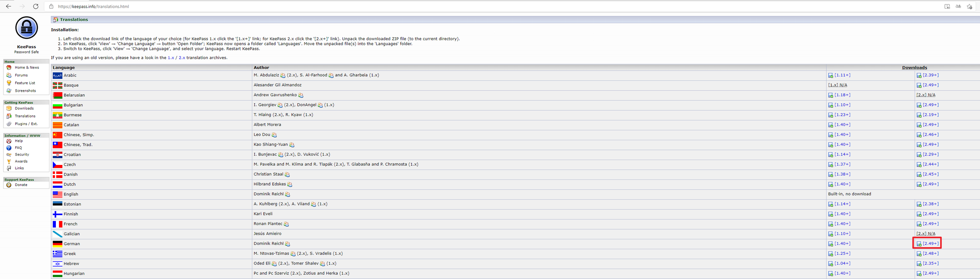Click the Plugins / Ext. sidebar icon
This screenshot has height=279, width=980.
point(9,124)
